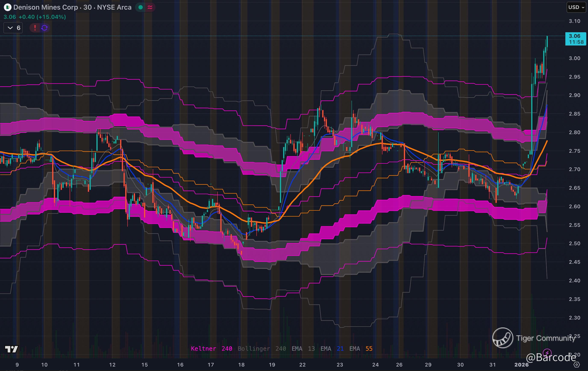Click the red exclamation warning icon
The height and width of the screenshot is (371, 588).
pyautogui.click(x=35, y=28)
